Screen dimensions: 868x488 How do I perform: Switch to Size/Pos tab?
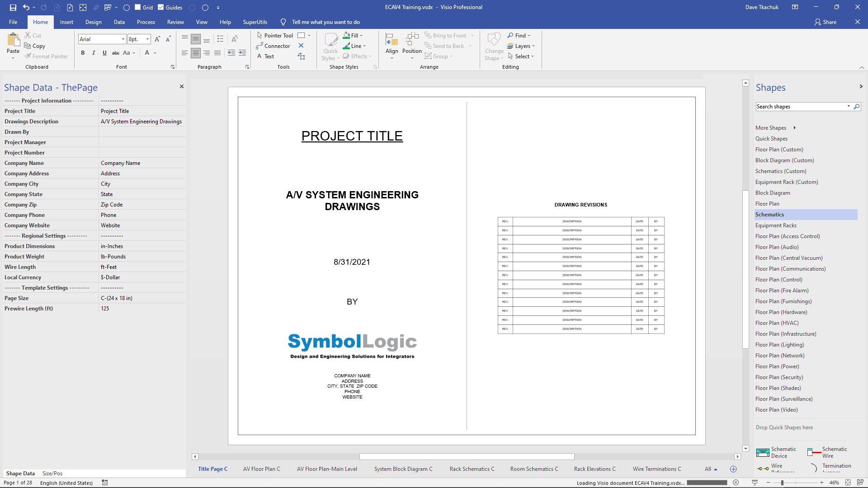point(52,474)
